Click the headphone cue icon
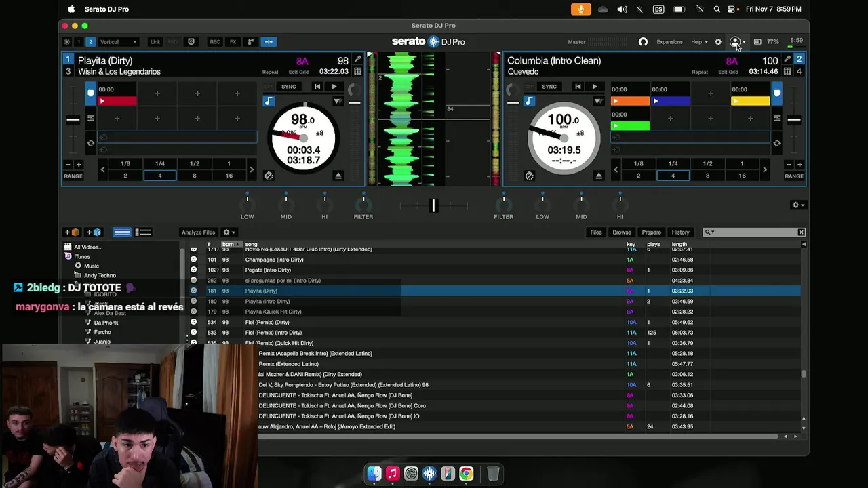 [x=643, y=42]
